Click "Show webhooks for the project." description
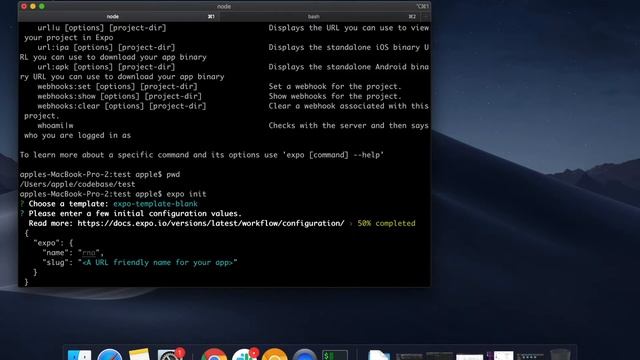This screenshot has height=360, width=640. click(x=335, y=96)
